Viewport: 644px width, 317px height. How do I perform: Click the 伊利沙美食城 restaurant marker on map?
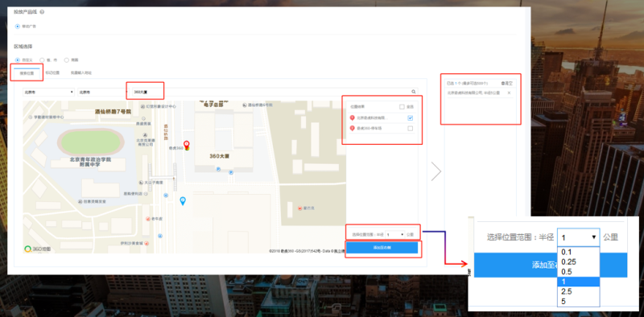(x=146, y=243)
